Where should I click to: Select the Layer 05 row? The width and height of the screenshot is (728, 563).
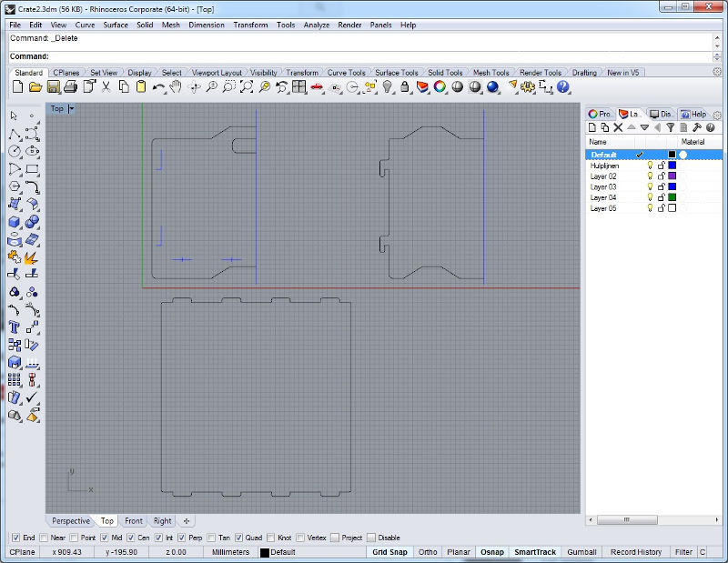tap(653, 208)
